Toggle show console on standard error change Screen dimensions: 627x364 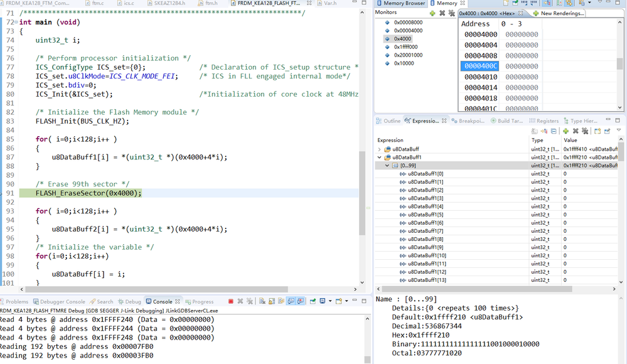300,301
